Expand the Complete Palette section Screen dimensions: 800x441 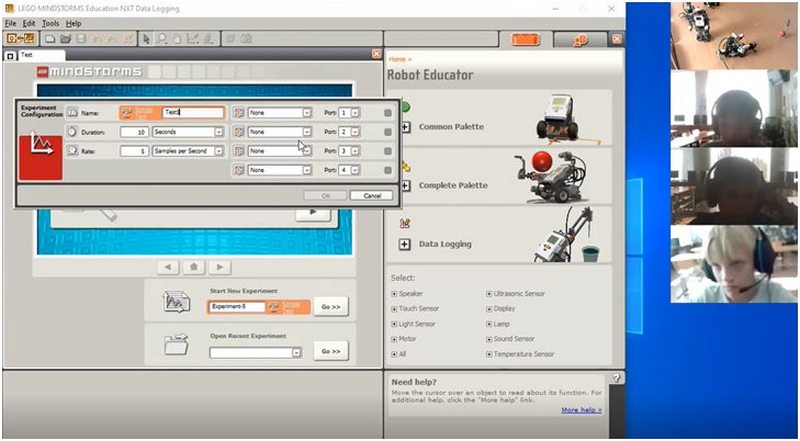[x=405, y=186]
